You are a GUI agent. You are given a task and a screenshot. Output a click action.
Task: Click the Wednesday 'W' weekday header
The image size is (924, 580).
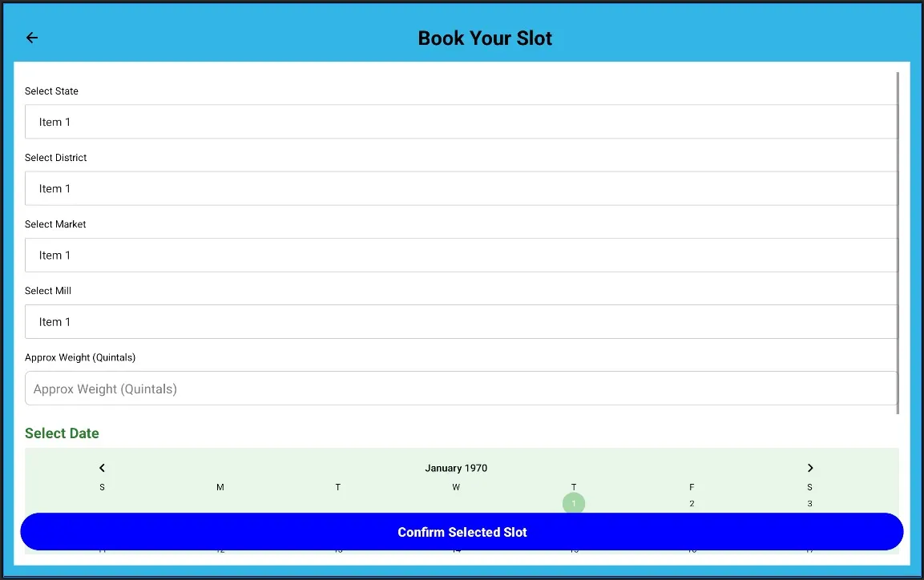coord(456,487)
